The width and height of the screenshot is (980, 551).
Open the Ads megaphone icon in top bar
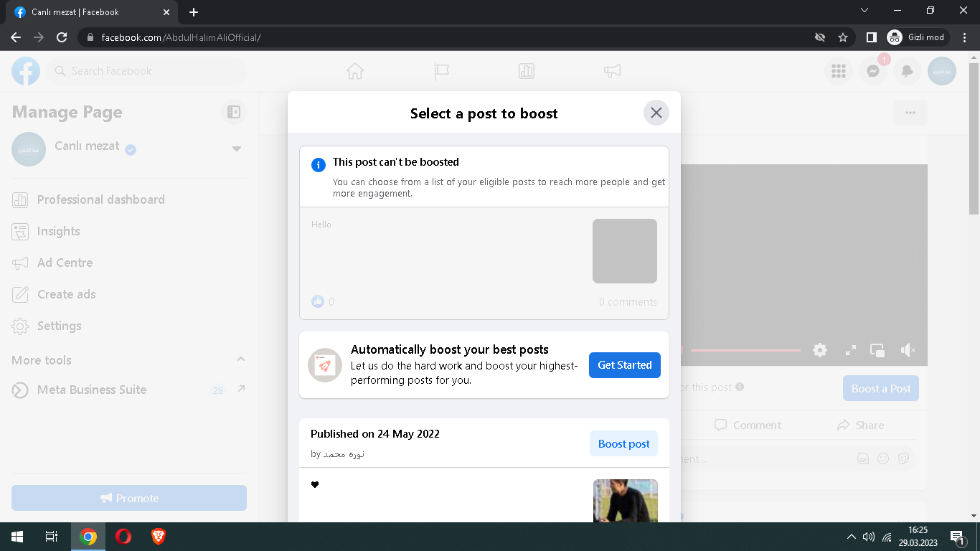[x=612, y=71]
